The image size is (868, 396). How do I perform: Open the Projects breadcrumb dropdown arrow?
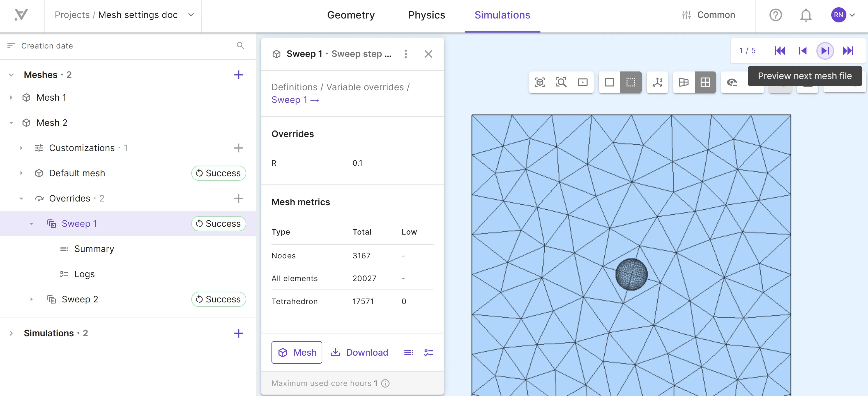(191, 15)
